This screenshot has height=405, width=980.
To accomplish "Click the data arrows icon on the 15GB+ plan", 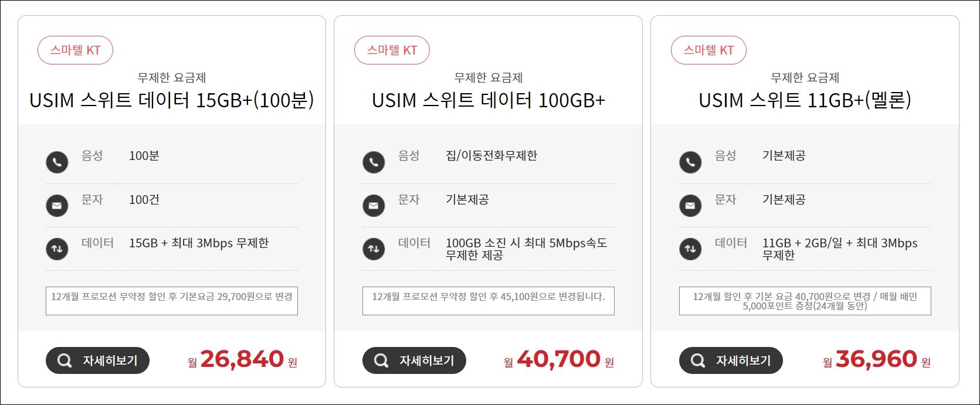I will click(57, 249).
